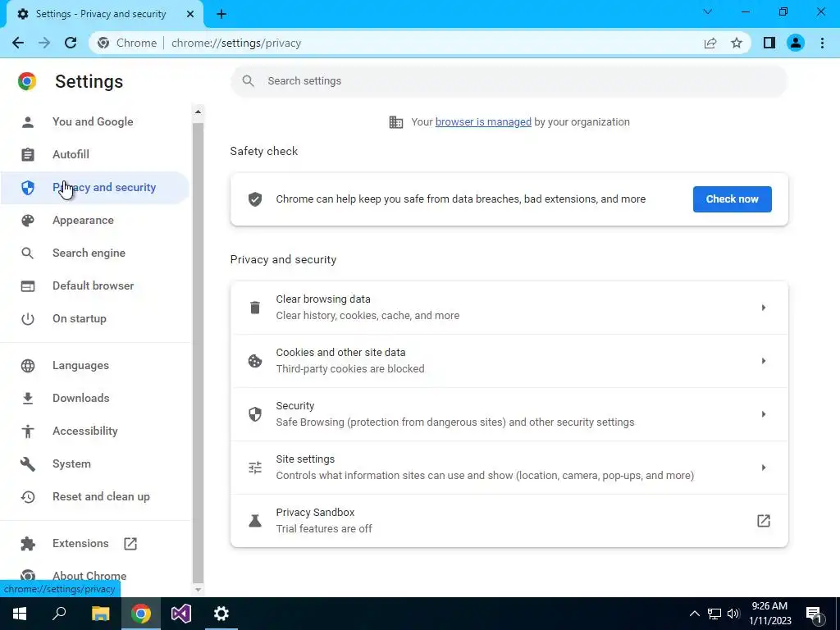The height and width of the screenshot is (630, 840).
Task: Open Appearance settings section
Action: [95, 220]
